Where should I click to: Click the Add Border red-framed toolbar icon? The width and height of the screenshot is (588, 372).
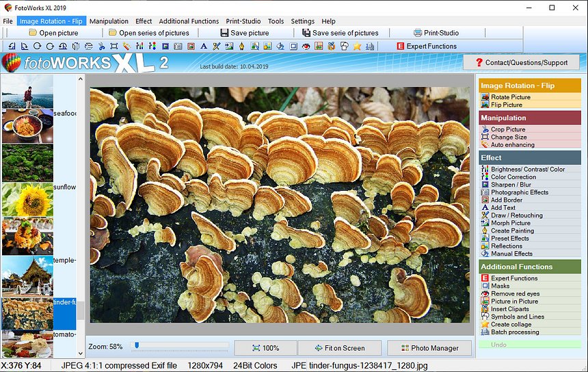point(191,46)
